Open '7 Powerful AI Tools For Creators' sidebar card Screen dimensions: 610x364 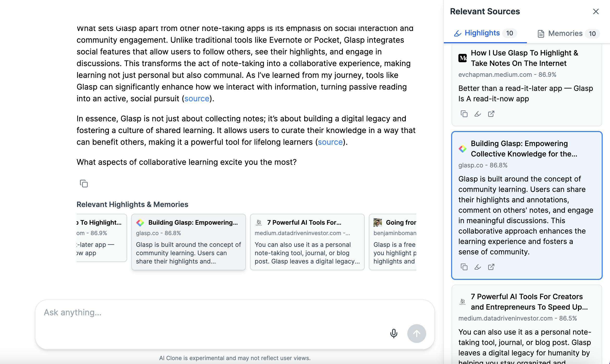point(527,324)
